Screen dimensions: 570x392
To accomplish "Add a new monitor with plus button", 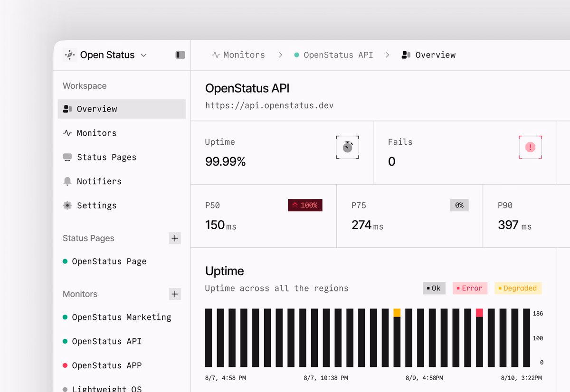I will tap(175, 294).
